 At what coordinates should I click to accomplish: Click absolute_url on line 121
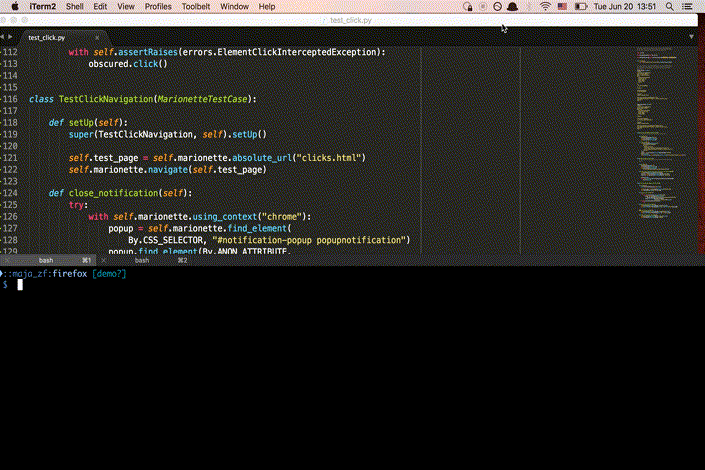click(x=262, y=158)
